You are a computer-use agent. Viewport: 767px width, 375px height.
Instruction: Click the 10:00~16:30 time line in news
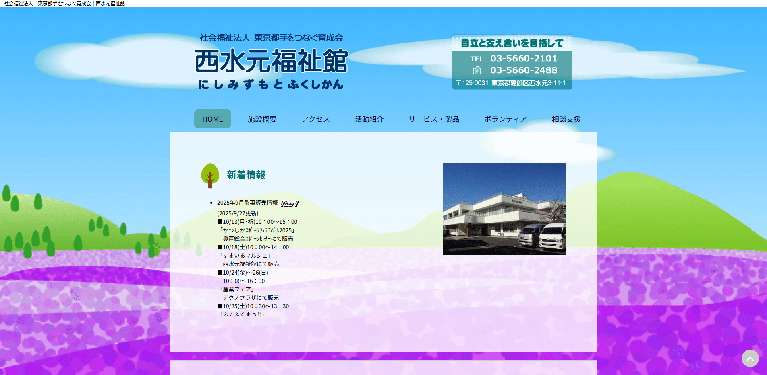(x=245, y=281)
